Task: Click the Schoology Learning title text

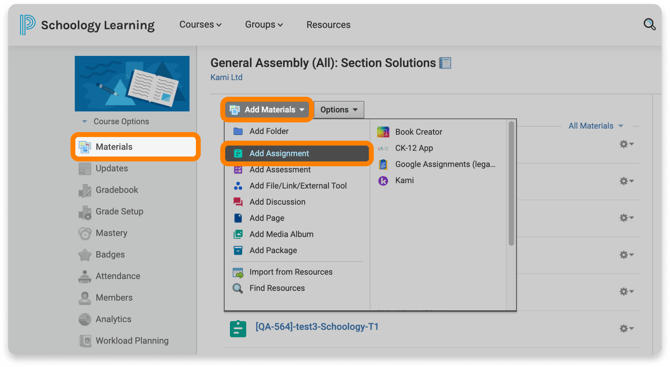Action: 98,25
